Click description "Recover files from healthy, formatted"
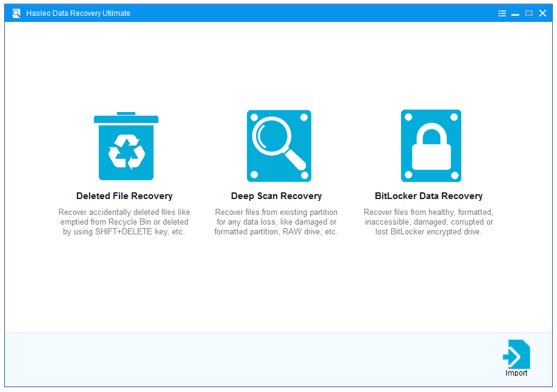 [x=429, y=212]
